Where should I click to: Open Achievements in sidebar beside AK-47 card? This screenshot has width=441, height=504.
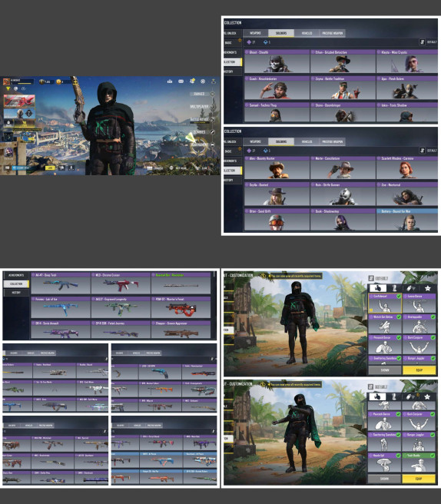pos(16,276)
